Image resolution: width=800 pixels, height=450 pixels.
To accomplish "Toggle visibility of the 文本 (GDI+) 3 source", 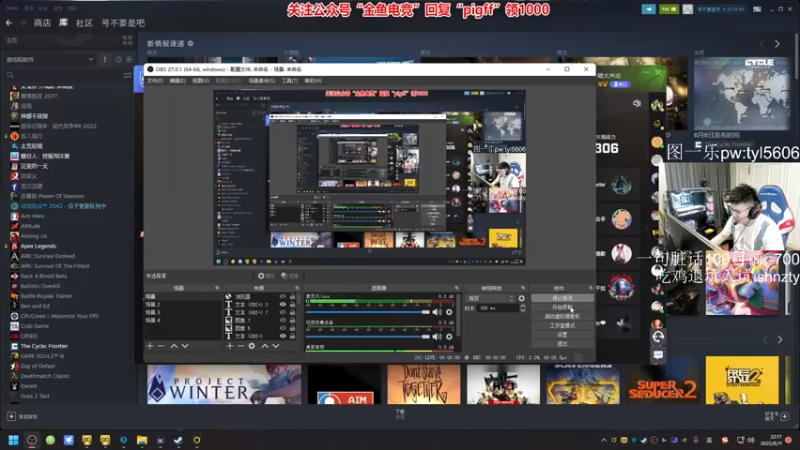I will 283,305.
